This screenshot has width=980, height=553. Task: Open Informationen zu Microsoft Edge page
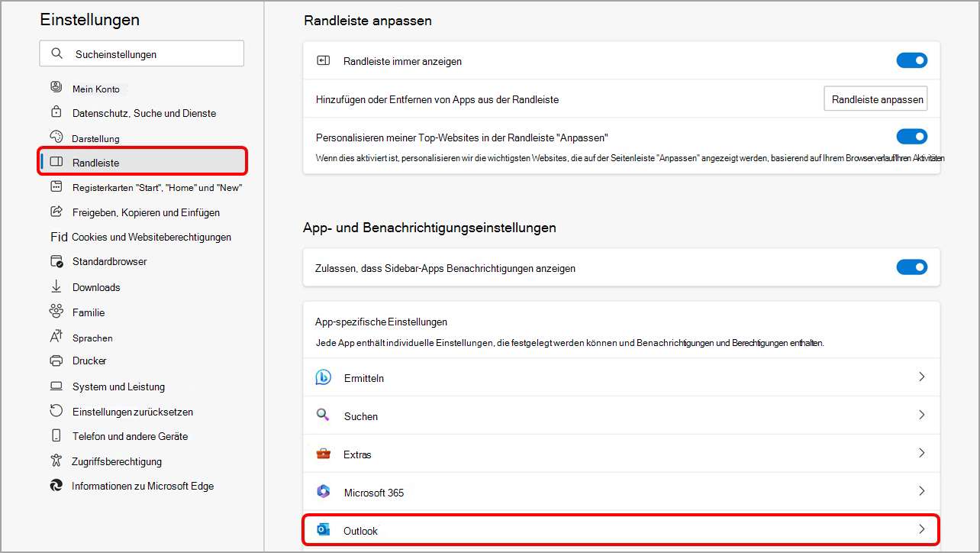click(x=142, y=486)
